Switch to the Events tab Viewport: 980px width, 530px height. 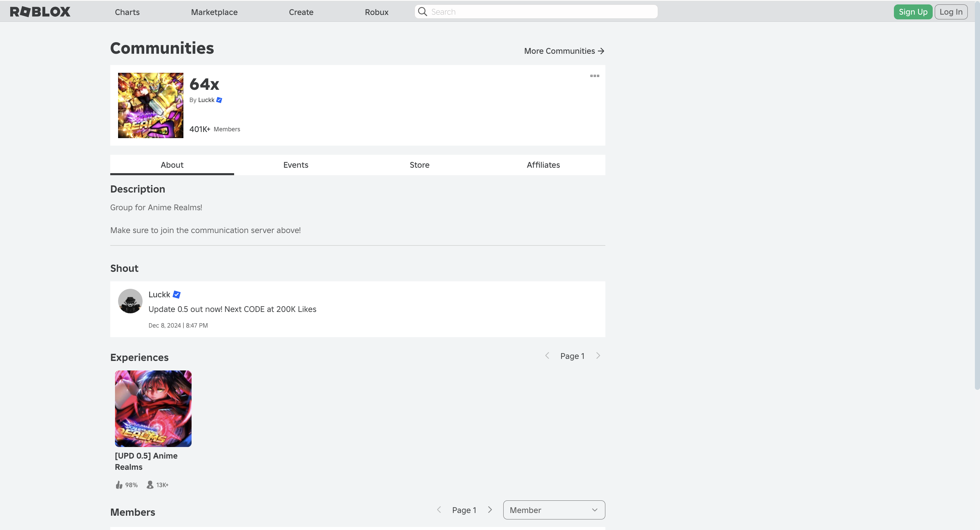(296, 165)
